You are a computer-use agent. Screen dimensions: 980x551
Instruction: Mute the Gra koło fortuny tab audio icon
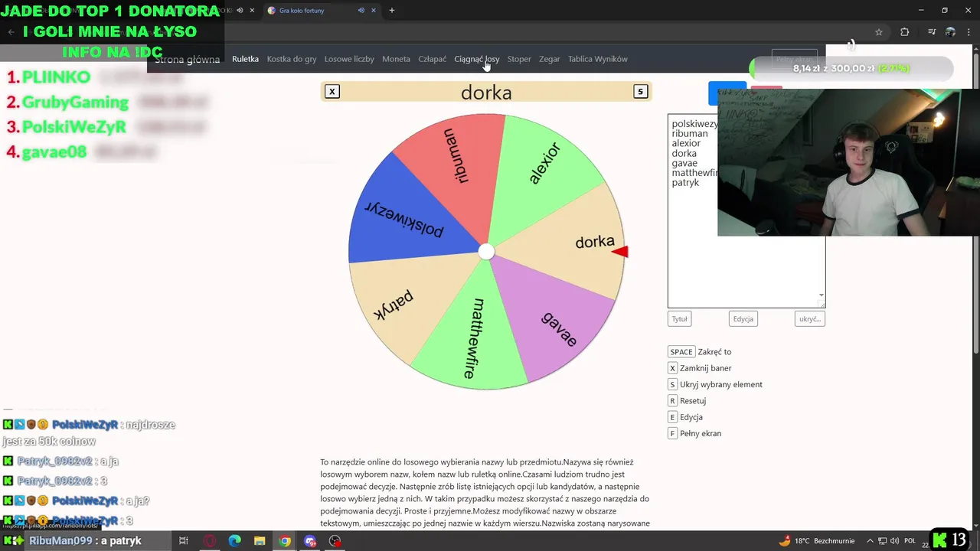click(x=361, y=11)
